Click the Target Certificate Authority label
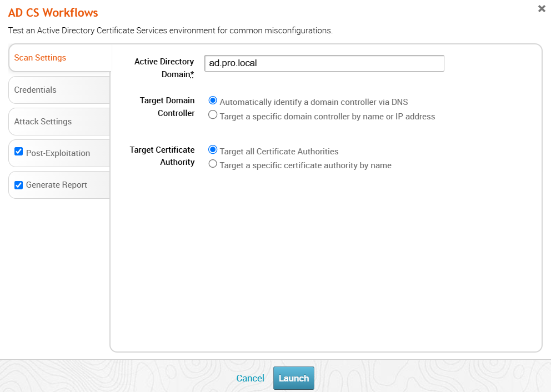 162,156
